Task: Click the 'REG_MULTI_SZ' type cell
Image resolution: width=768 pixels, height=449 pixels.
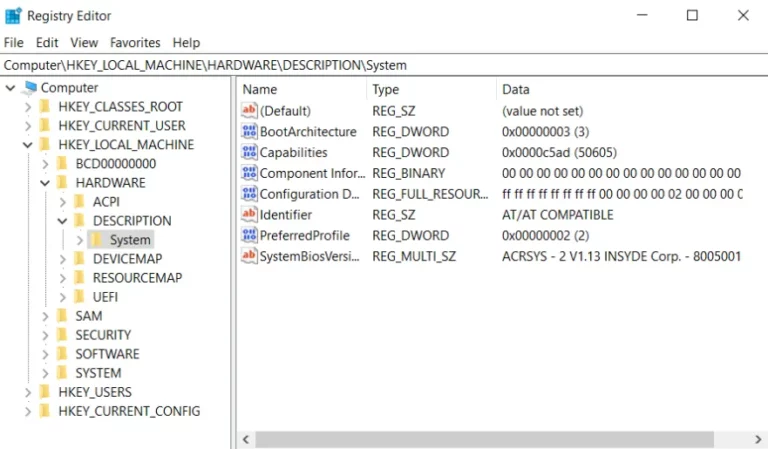Action: tap(414, 256)
